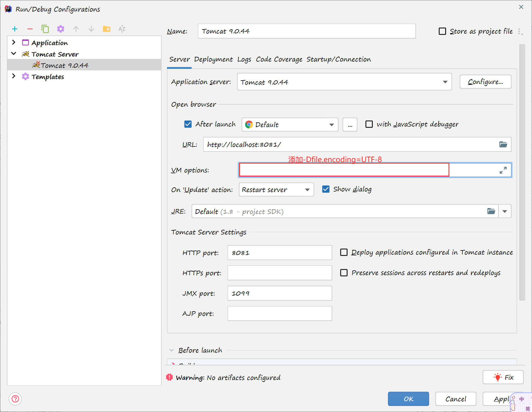Screen dimensions: 532x412
Task: Click the vertical scrollbar of settings panel
Action: pyautogui.click(x=522, y=172)
